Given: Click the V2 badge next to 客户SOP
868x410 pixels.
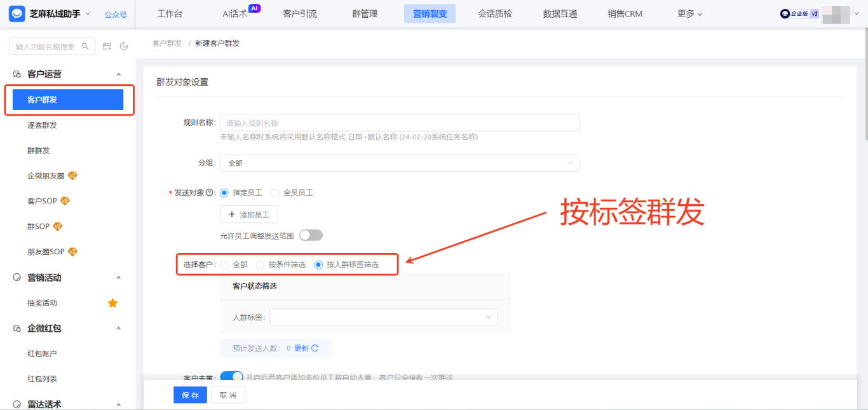Looking at the screenshot, I should 65,201.
